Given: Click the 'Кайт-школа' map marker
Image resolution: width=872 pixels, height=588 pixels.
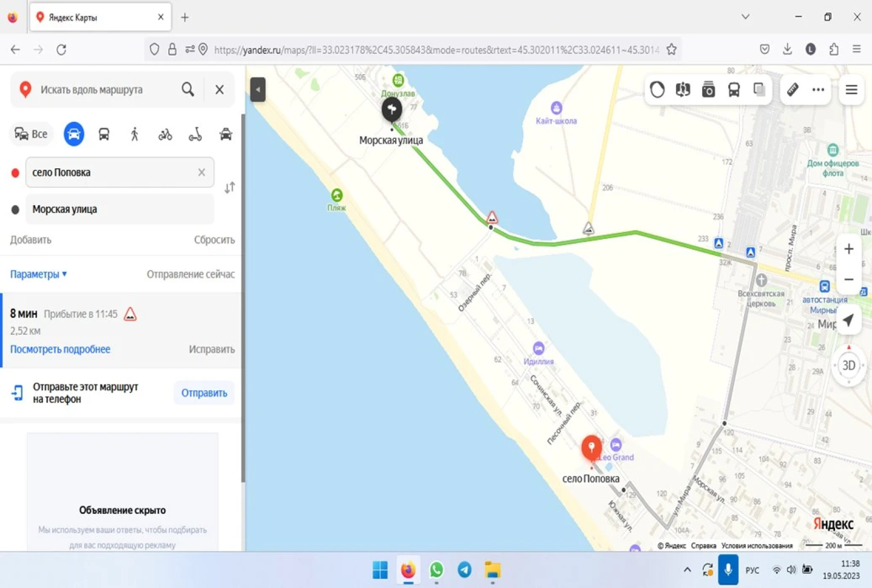Looking at the screenshot, I should pyautogui.click(x=556, y=108).
